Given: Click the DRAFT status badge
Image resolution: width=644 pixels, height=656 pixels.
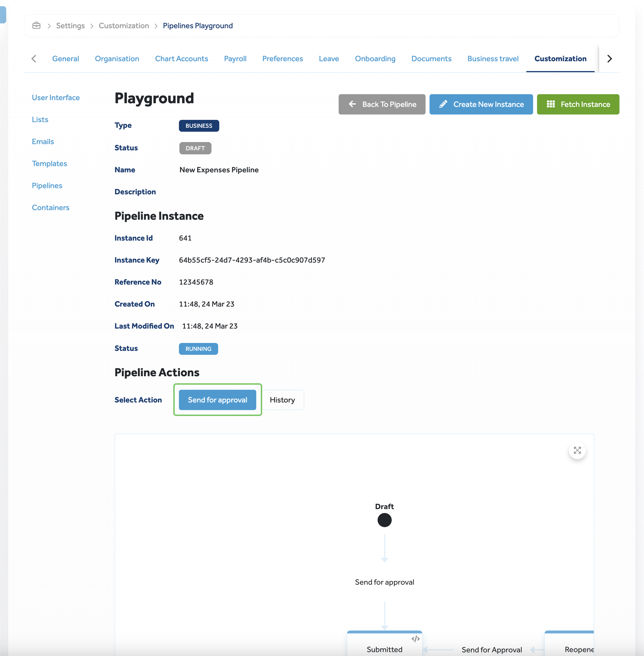Looking at the screenshot, I should click(195, 148).
